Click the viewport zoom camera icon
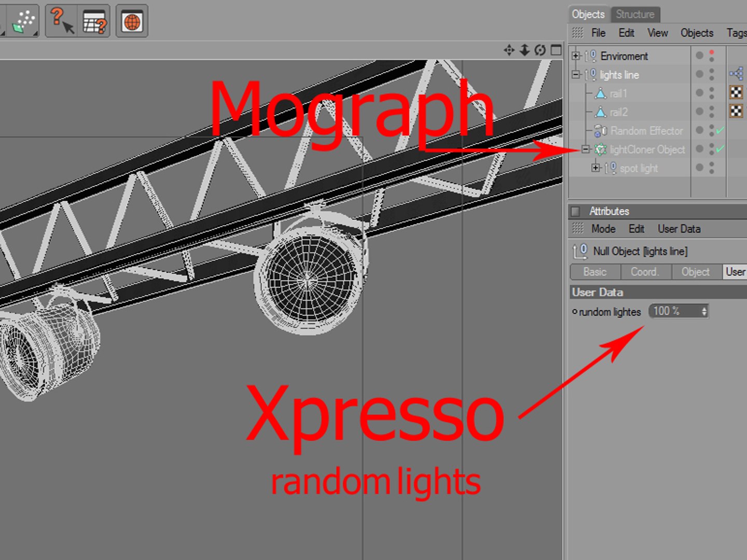Image resolution: width=747 pixels, height=560 pixels. click(524, 50)
